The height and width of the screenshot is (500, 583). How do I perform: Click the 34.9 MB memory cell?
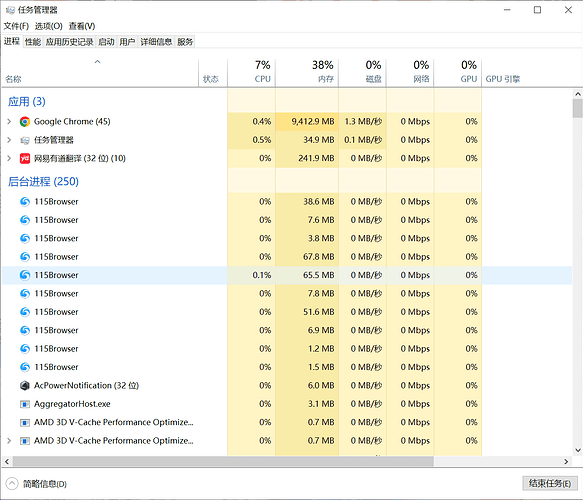(307, 140)
